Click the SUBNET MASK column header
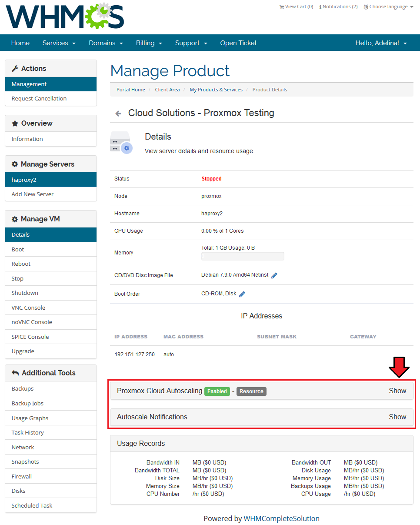Viewport: 420px width, 525px height. pyautogui.click(x=277, y=337)
